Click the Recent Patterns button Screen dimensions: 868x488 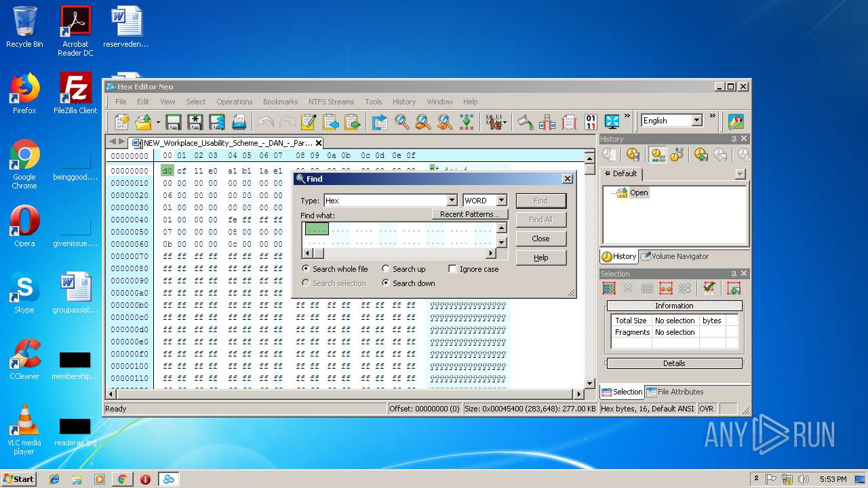click(470, 214)
